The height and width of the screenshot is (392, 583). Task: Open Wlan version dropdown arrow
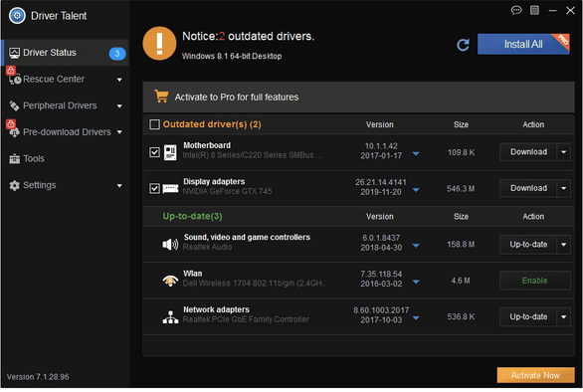tap(416, 282)
